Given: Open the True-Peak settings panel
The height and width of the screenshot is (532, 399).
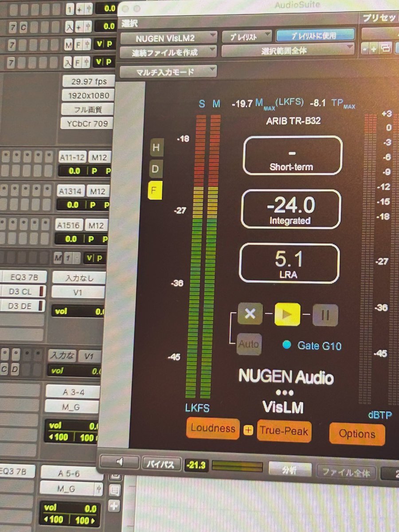Looking at the screenshot, I should click(x=284, y=430).
